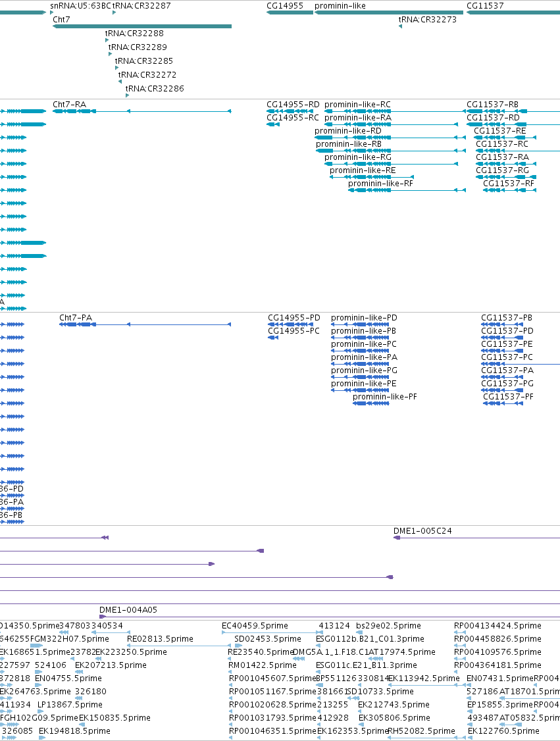
Task: Select CG14955-RD transcript
Action: (x=293, y=105)
